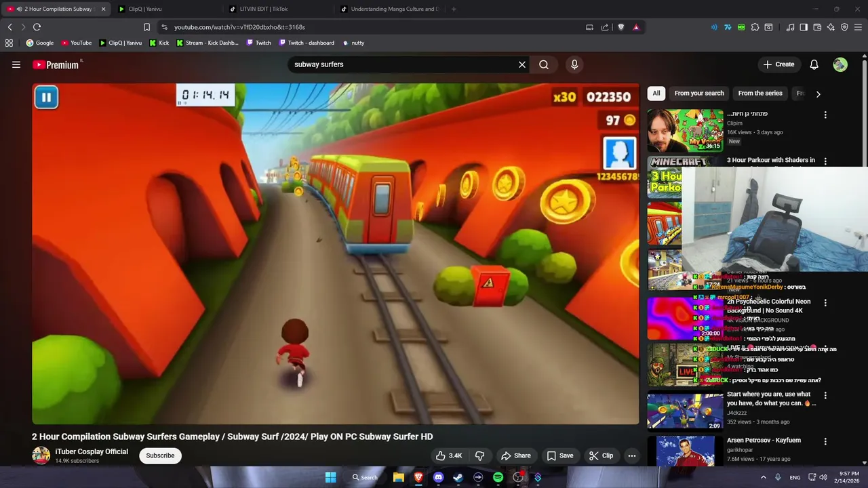This screenshot has width=868, height=488.
Task: Open the YouTube account avatar menu
Action: [x=840, y=64]
